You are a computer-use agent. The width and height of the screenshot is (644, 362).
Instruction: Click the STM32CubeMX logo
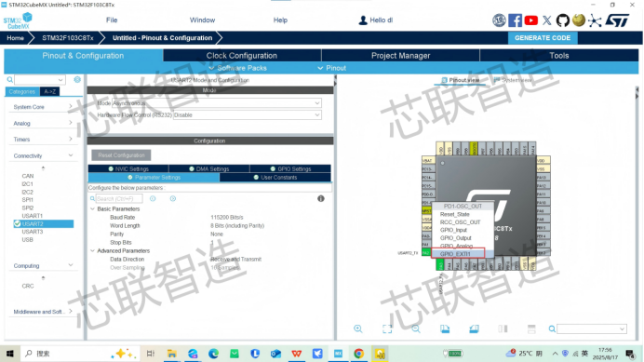click(18, 20)
